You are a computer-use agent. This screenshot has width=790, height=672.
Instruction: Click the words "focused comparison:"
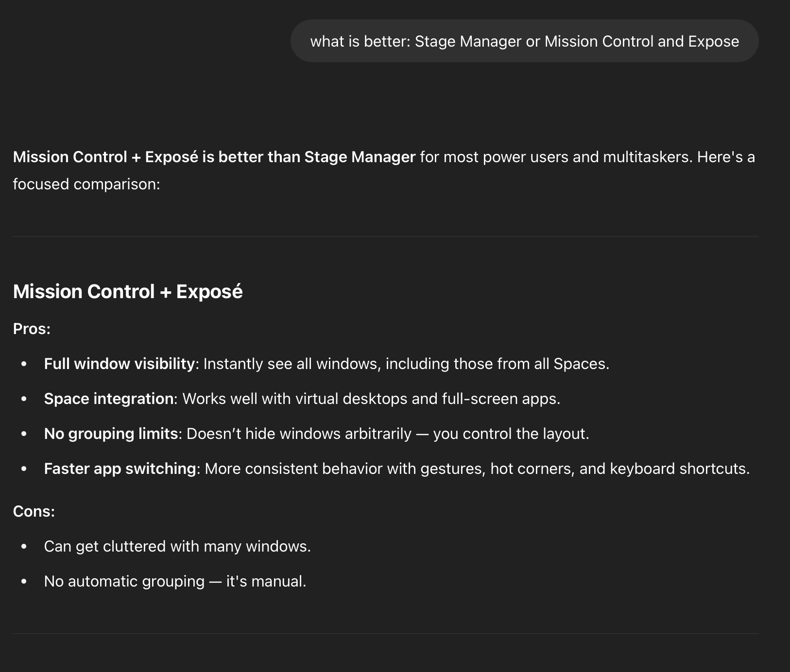coord(86,185)
